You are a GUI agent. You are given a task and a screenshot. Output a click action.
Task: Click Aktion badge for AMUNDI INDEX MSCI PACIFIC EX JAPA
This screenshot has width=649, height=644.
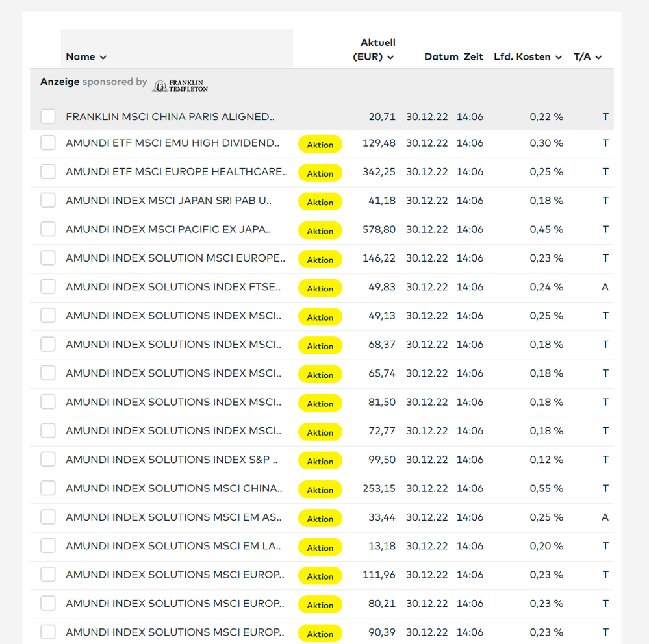pos(320,230)
